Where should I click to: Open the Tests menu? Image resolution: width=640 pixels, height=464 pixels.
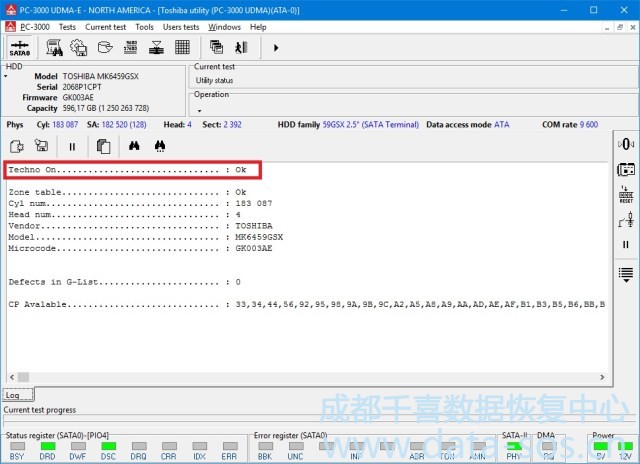pyautogui.click(x=67, y=27)
